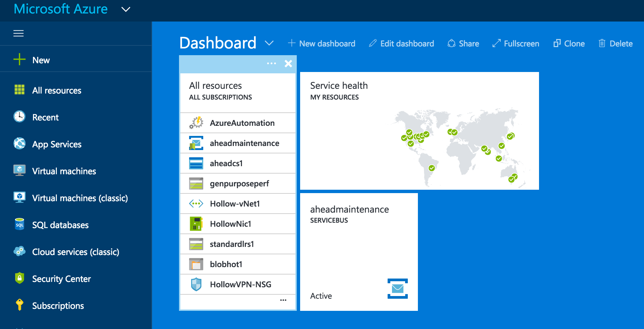Click the Edit dashboard button
This screenshot has width=644, height=329.
point(401,43)
